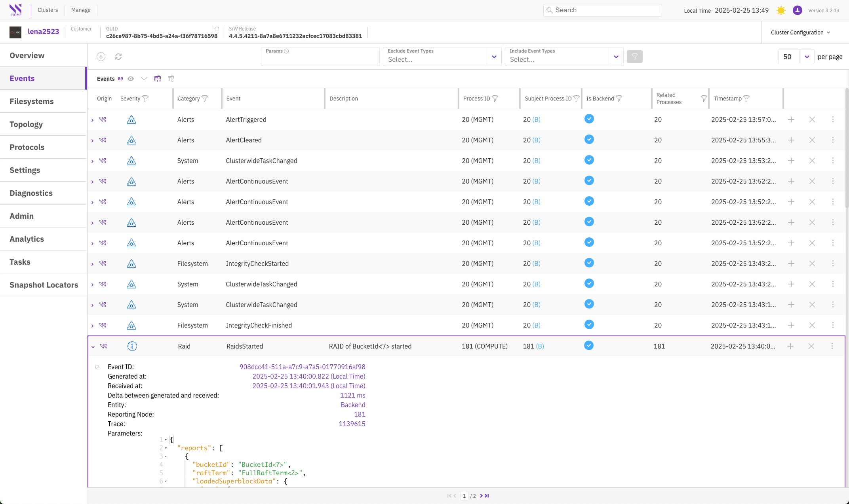This screenshot has height=504, width=849.
Task: Collapse the expanded RaidsStarted event row
Action: click(x=93, y=347)
